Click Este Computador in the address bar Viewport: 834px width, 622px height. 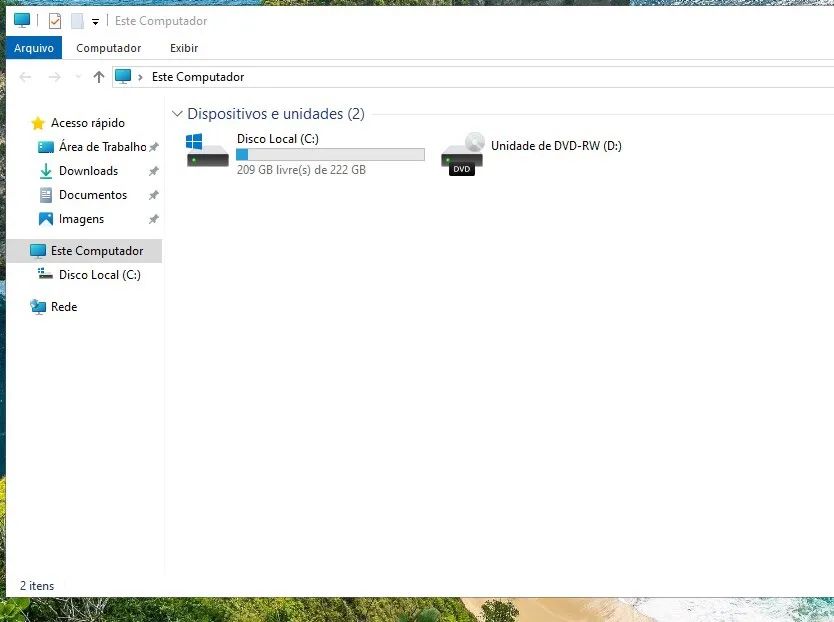pyautogui.click(x=198, y=77)
